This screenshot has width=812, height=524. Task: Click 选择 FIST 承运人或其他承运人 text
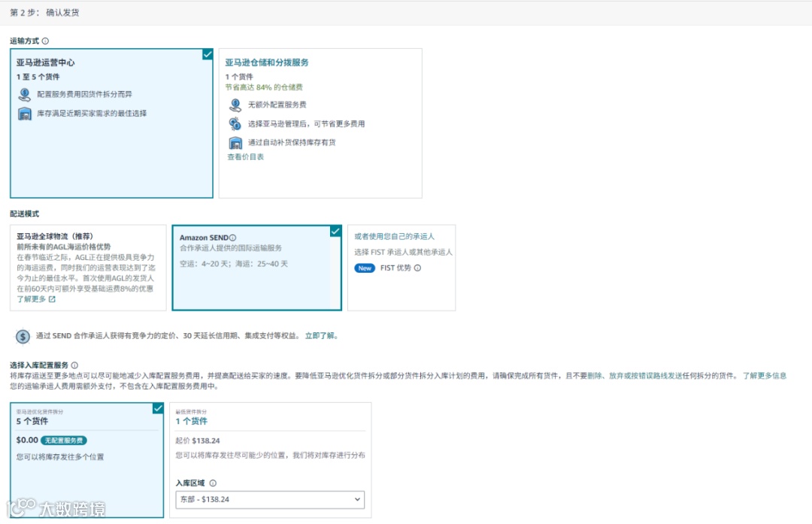point(403,252)
